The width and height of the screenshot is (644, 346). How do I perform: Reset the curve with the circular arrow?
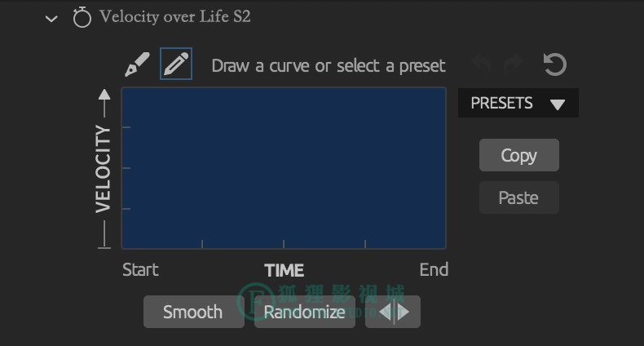[x=555, y=64]
